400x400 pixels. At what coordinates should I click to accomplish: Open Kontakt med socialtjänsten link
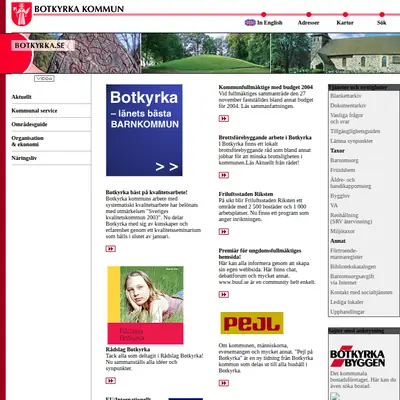coord(361,292)
